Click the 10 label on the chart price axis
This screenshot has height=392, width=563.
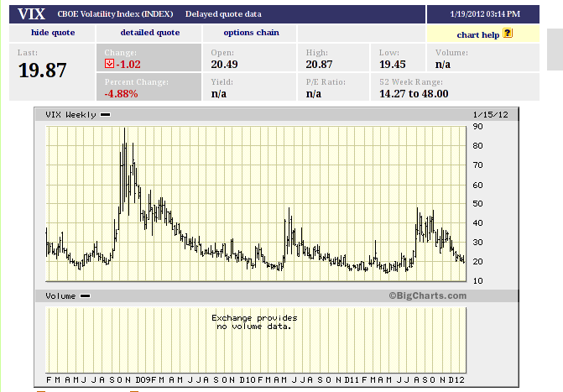tap(478, 281)
